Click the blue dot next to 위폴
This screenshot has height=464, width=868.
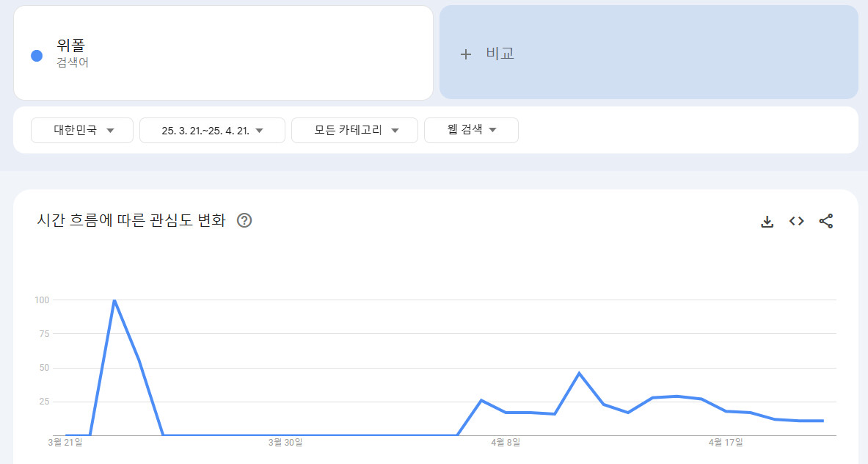[x=37, y=55]
